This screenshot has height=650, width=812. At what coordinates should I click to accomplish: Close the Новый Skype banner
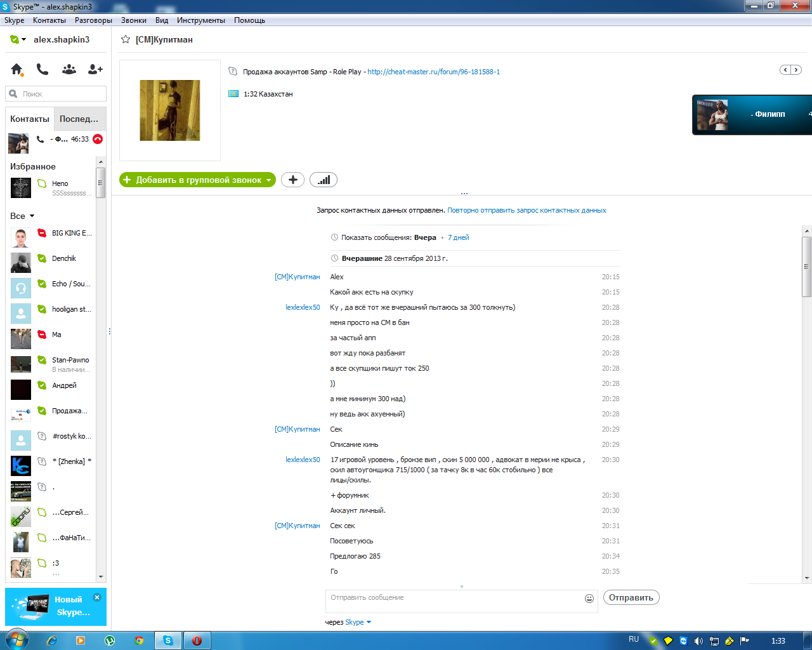click(97, 597)
